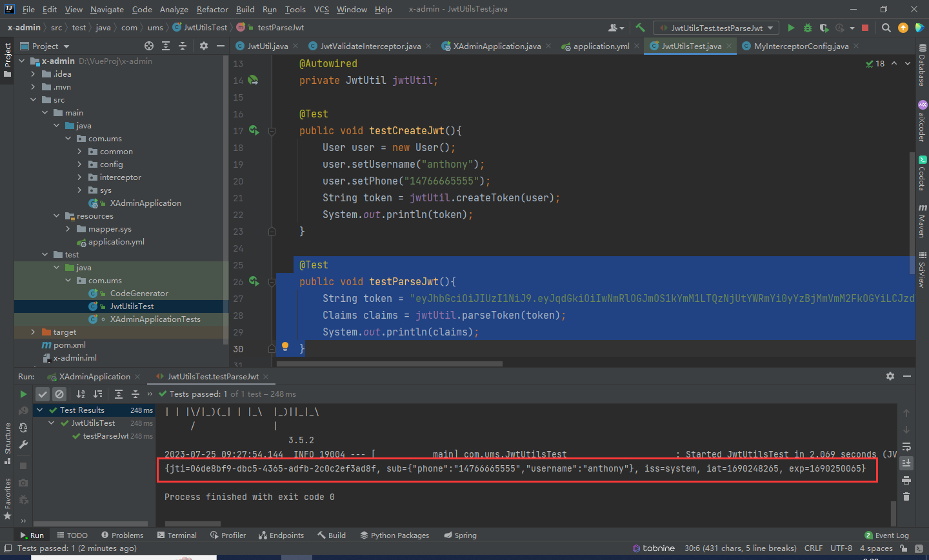929x560 pixels.
Task: Build project with the hammer icon
Action: 640,28
